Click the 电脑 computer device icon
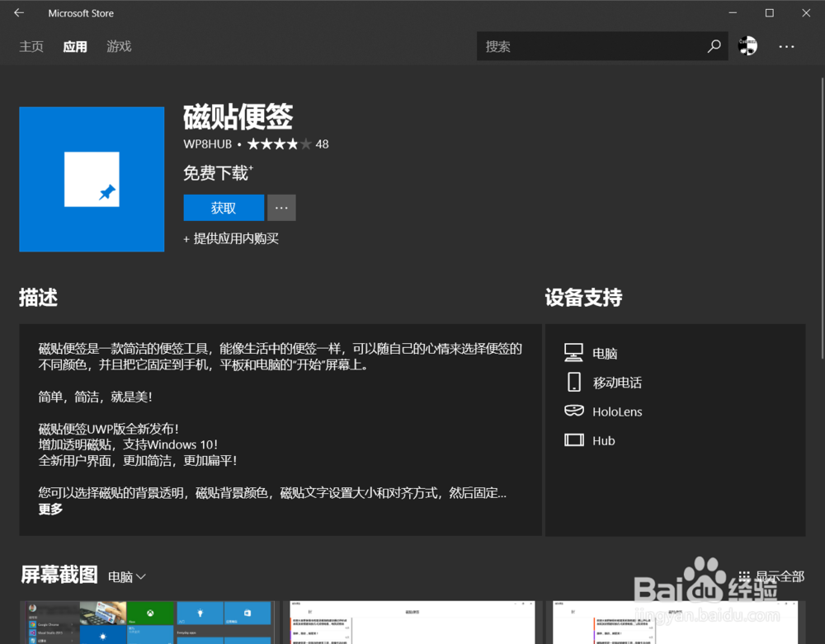 coord(573,353)
